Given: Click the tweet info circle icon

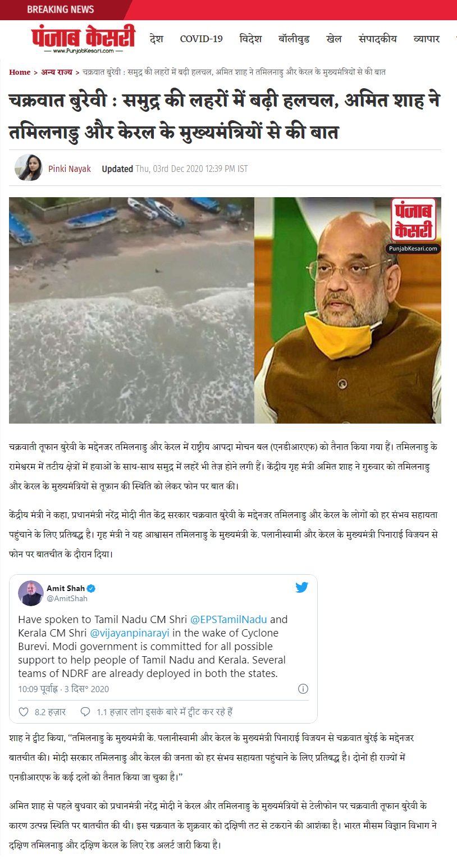Looking at the screenshot, I should pyautogui.click(x=303, y=689).
